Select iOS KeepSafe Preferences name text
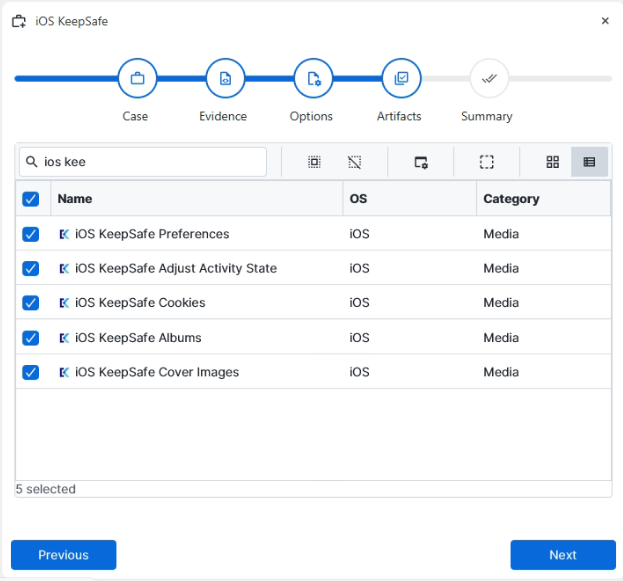Viewport: 623px width, 581px height. pos(152,234)
